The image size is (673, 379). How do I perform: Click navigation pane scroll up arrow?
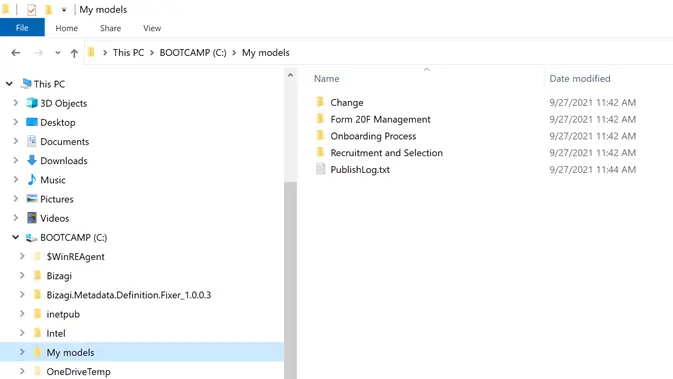pos(290,75)
